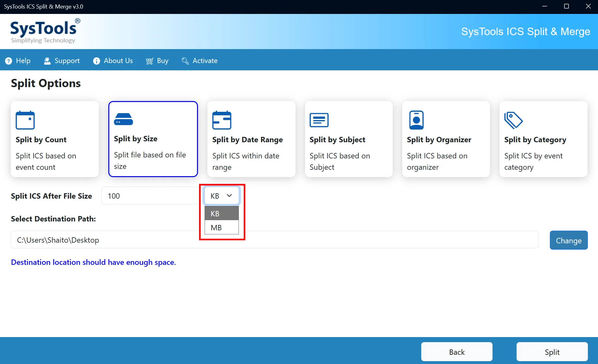This screenshot has height=364, width=598.
Task: Select the Split by Date Range heading
Action: 247,140
